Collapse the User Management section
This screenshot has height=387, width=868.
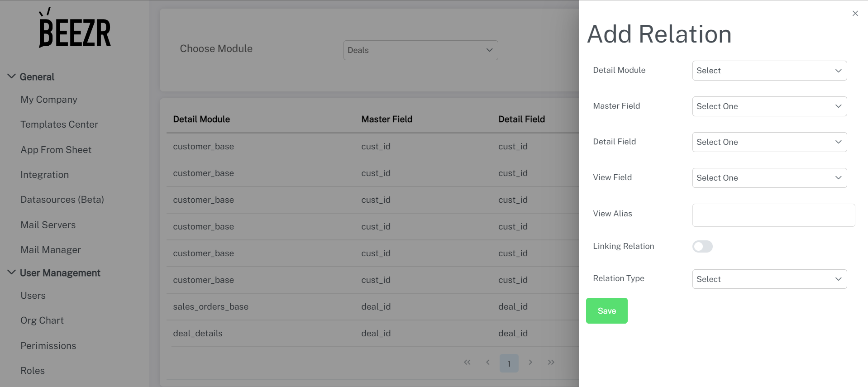pos(12,272)
